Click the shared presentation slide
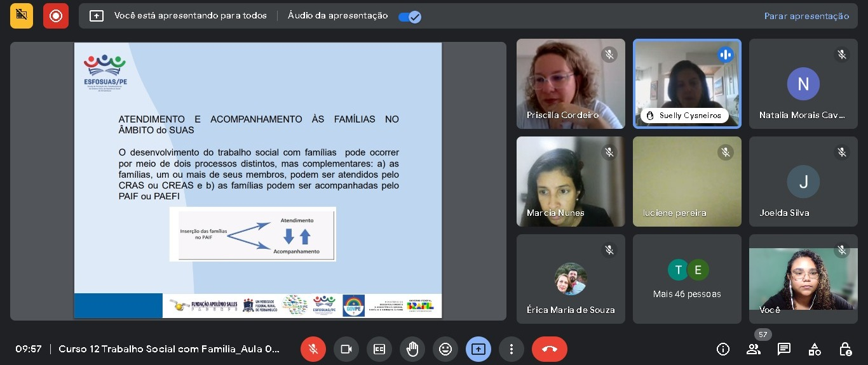 [x=258, y=180]
